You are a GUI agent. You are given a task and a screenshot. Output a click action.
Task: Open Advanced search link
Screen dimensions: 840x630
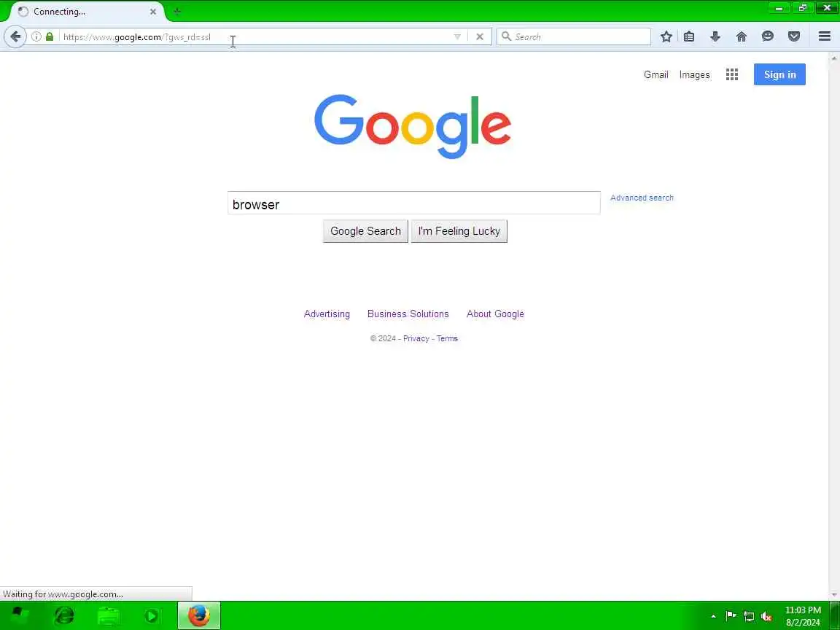[x=642, y=198]
